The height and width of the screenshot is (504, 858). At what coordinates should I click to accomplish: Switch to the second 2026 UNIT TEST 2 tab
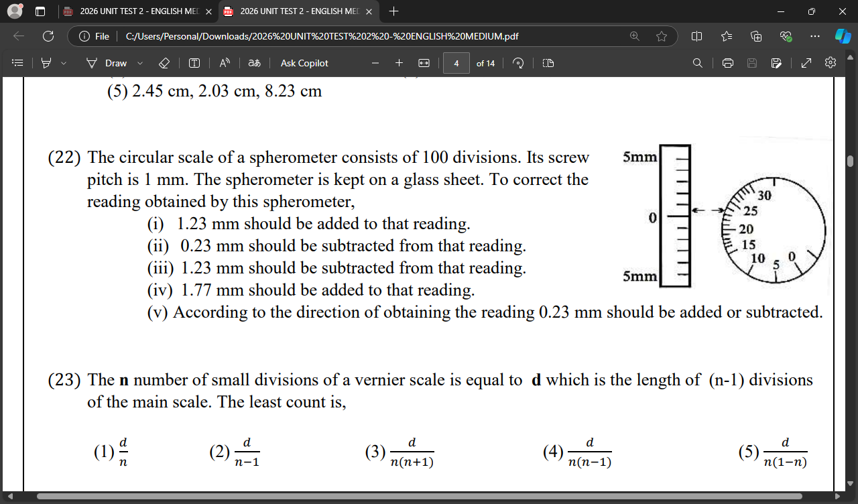tap(297, 11)
